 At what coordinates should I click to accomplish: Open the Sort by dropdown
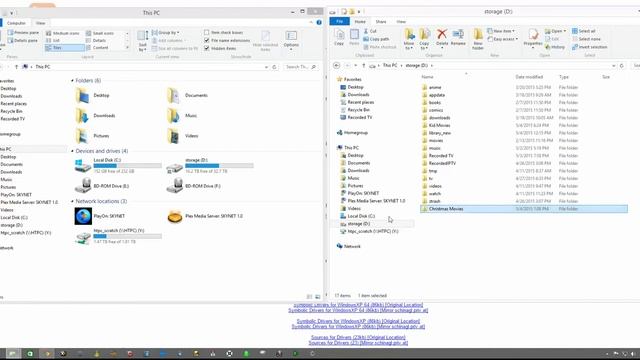pyautogui.click(x=142, y=41)
